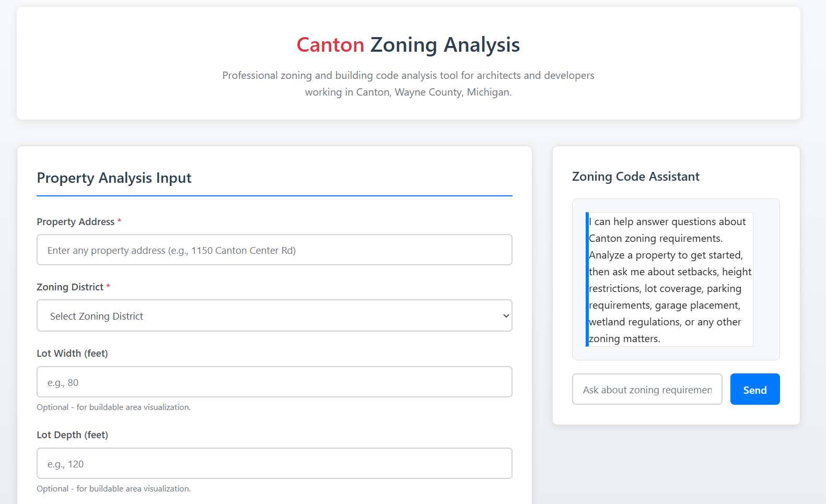826x504 pixels.
Task: Click the Zoning District dropdown arrow
Action: pos(505,316)
